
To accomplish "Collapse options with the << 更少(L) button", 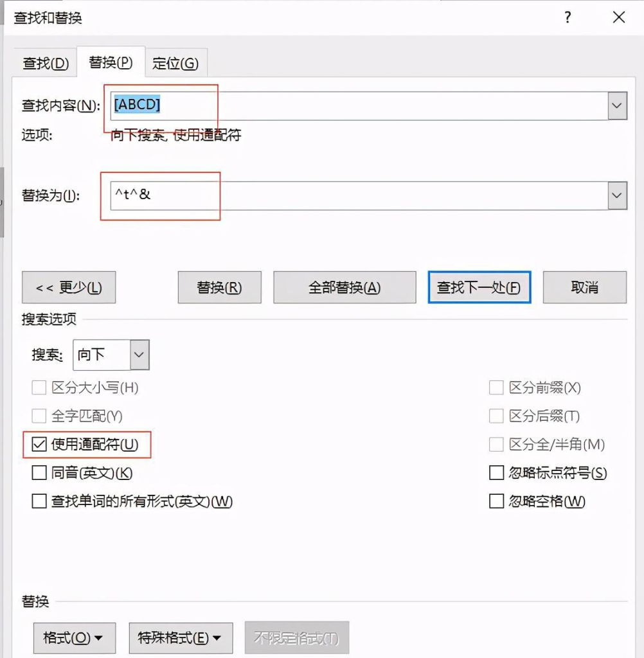I will (x=69, y=287).
